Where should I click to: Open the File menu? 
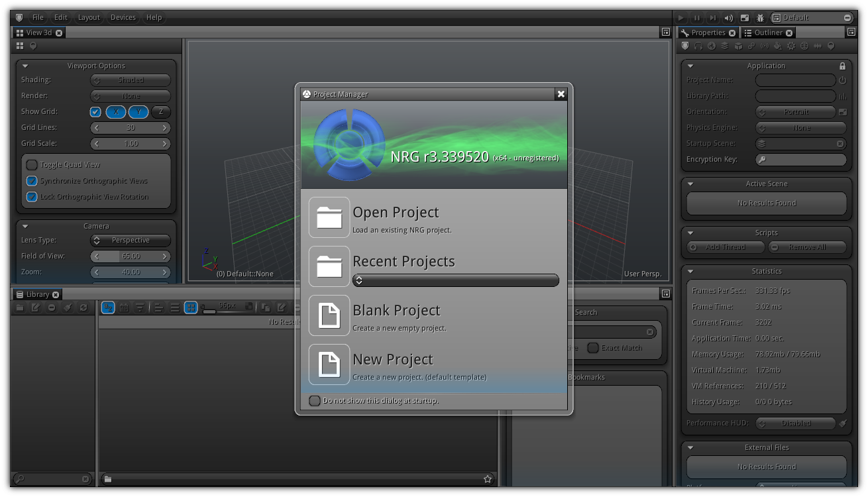coord(38,18)
